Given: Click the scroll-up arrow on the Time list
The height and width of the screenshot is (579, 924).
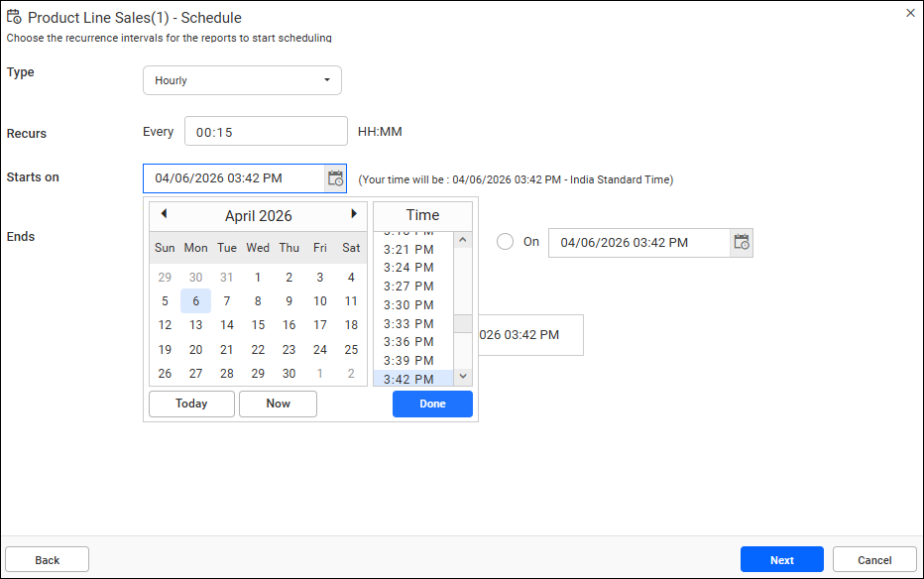Looking at the screenshot, I should pos(462,238).
